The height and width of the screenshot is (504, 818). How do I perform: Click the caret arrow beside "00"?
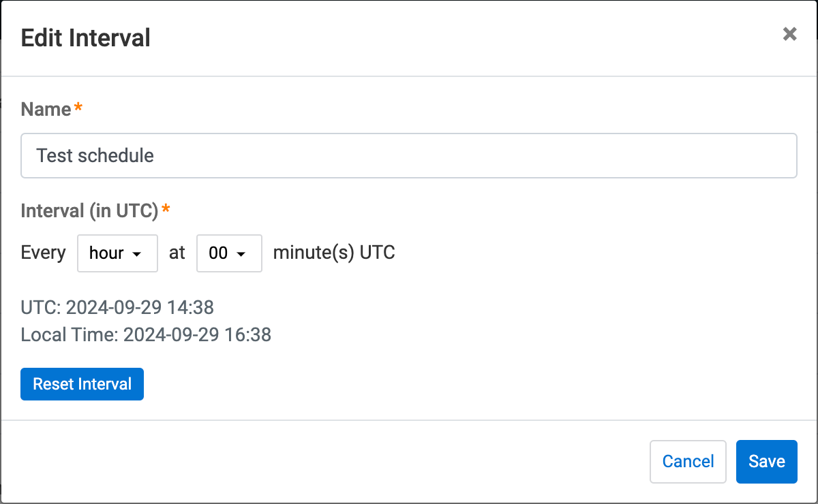point(241,254)
